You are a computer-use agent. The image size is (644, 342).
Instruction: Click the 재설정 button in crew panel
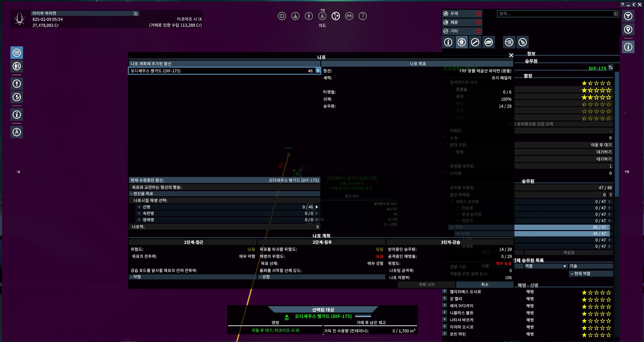point(569,253)
